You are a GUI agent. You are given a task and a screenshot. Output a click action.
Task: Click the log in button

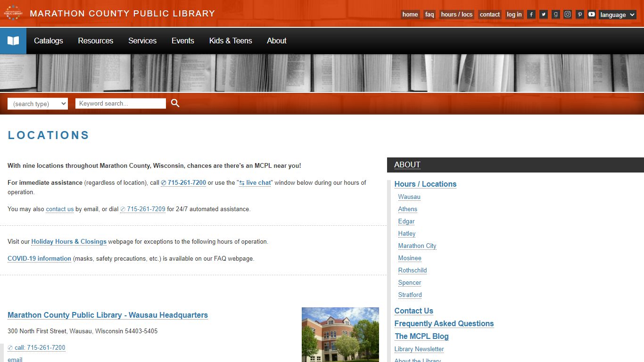[514, 15]
